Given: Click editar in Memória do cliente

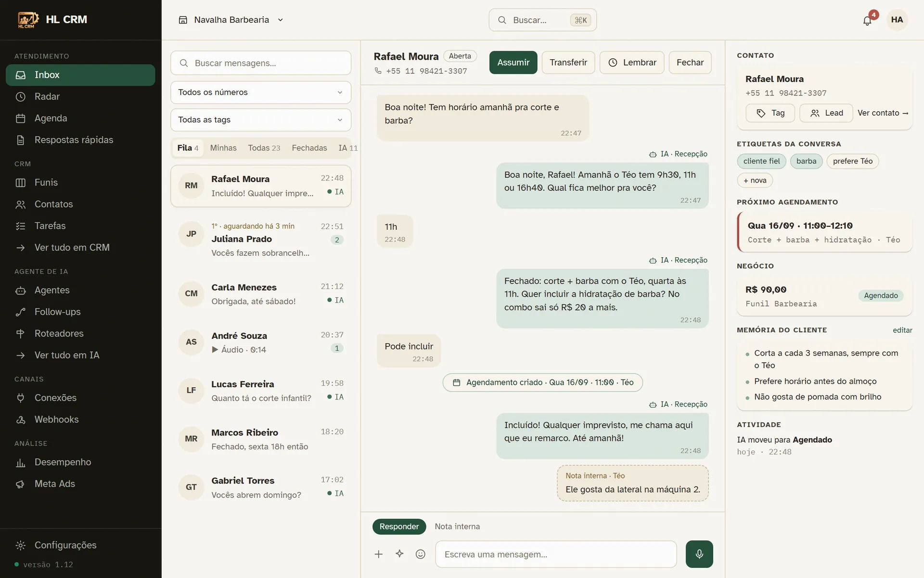Looking at the screenshot, I should 902,330.
